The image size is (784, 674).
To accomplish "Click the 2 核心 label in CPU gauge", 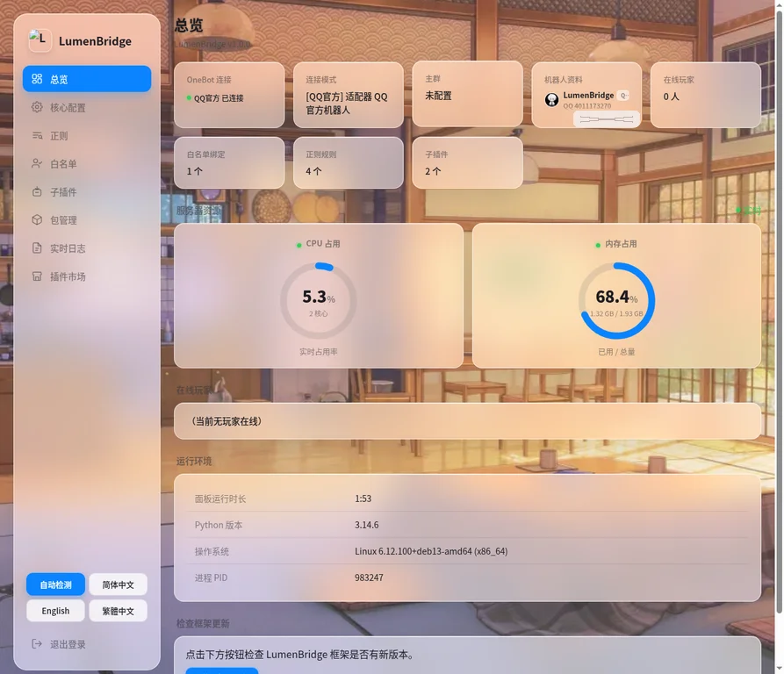I will pos(319,314).
